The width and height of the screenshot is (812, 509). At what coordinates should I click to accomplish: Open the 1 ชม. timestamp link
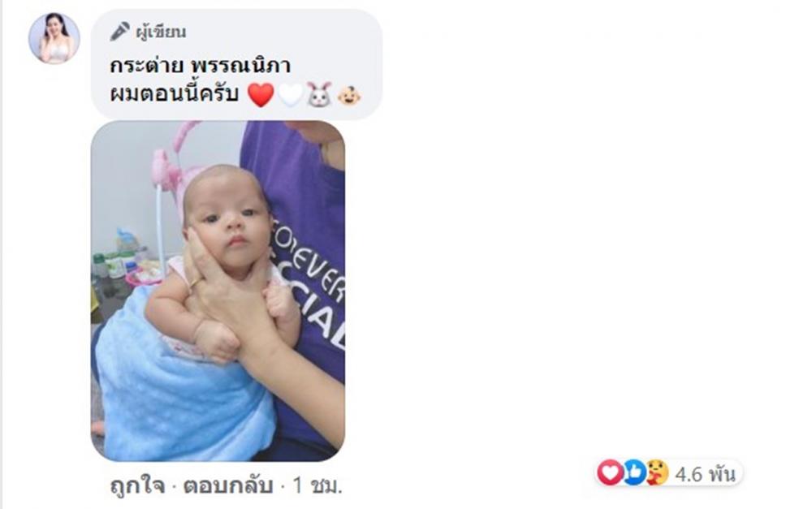pos(317,485)
